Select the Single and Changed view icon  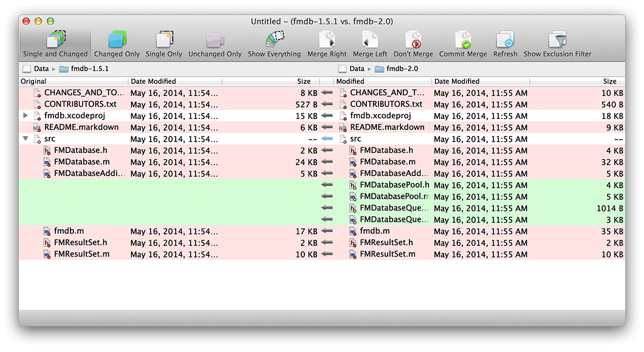[x=55, y=41]
